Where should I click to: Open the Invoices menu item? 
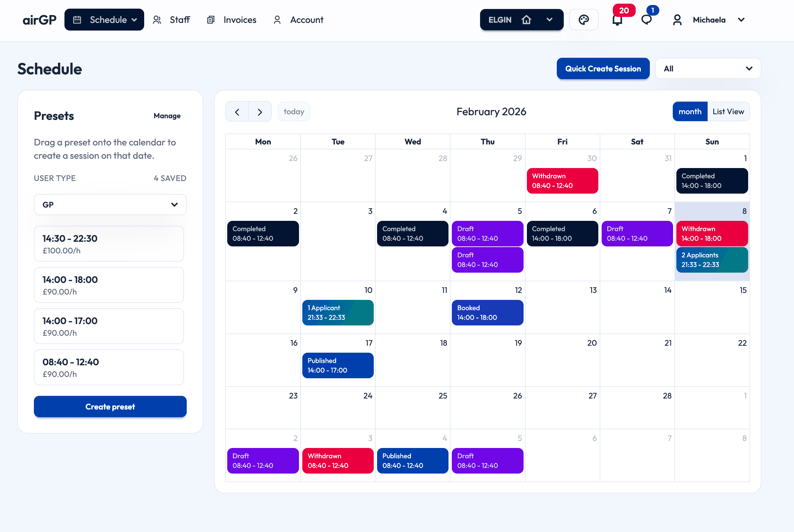pyautogui.click(x=232, y=20)
